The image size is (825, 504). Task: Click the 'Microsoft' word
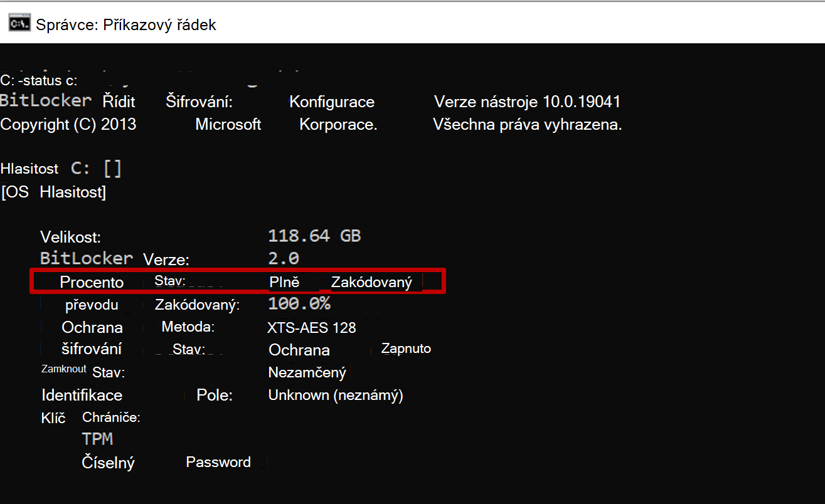point(228,124)
